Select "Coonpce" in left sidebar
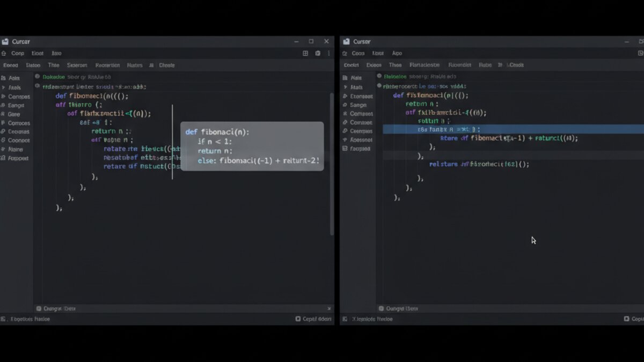This screenshot has height=362, width=644. (19, 140)
